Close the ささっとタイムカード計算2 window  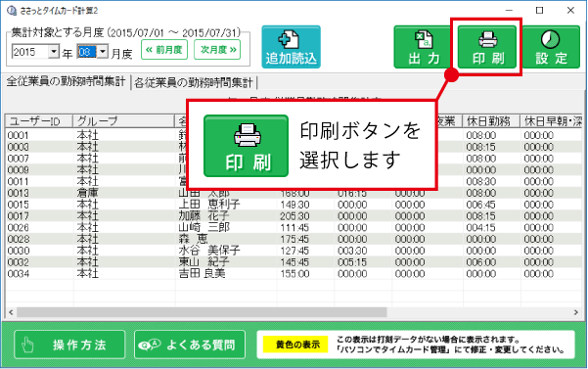tap(570, 10)
